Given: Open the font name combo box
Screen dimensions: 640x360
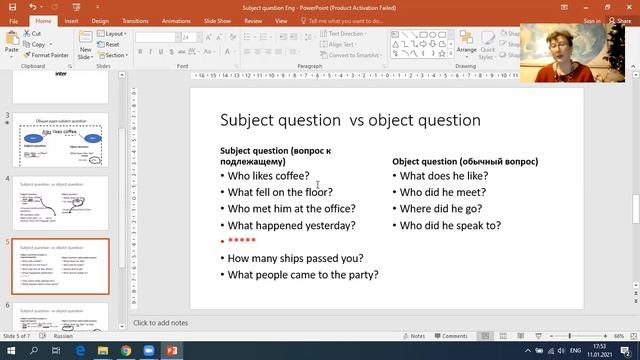Looking at the screenshot, I should pyautogui.click(x=158, y=37).
